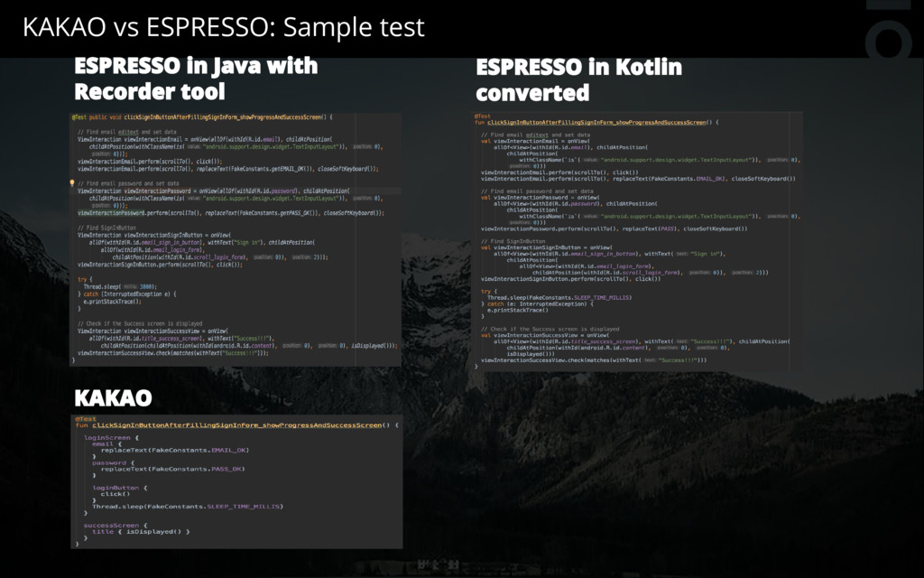
Task: Click the bold "KAKAO" section heading
Action: [x=113, y=397]
